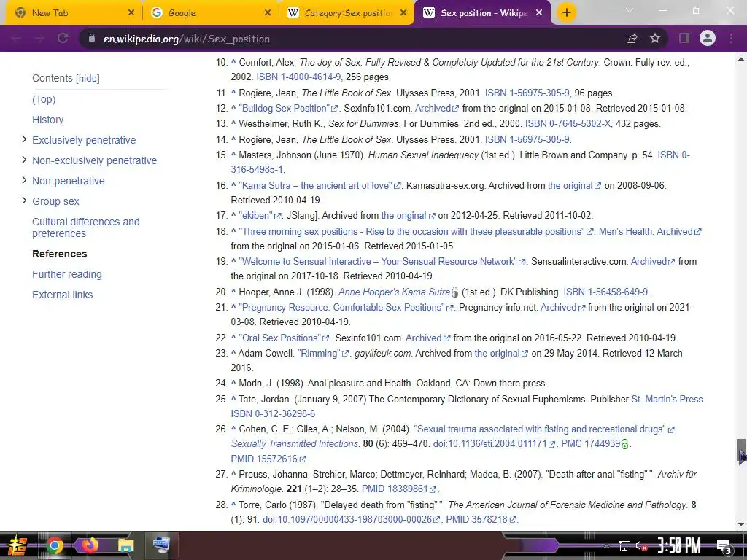Screen dimensions: 747x560
Task: Click caret back-link of reference 24
Action: [x=233, y=383]
